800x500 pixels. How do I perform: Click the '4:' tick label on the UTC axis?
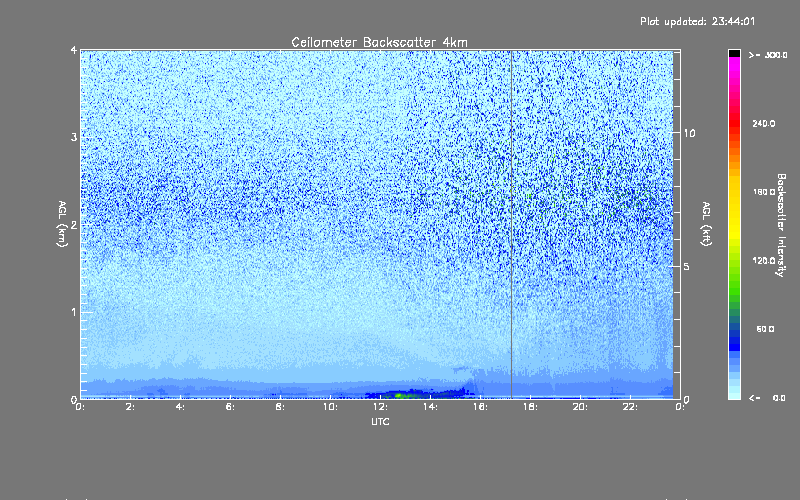coord(180,407)
